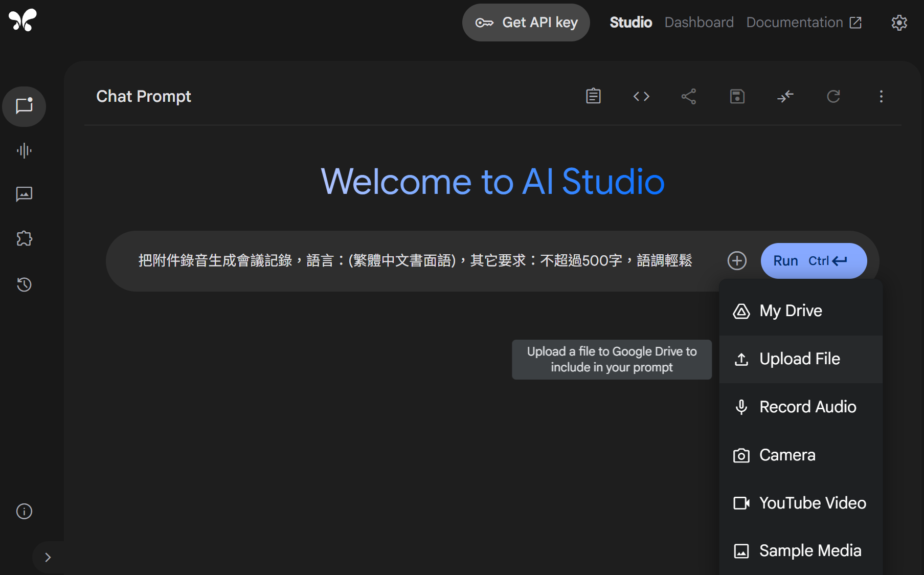
Task: Open the History sidebar icon
Action: pos(24,284)
